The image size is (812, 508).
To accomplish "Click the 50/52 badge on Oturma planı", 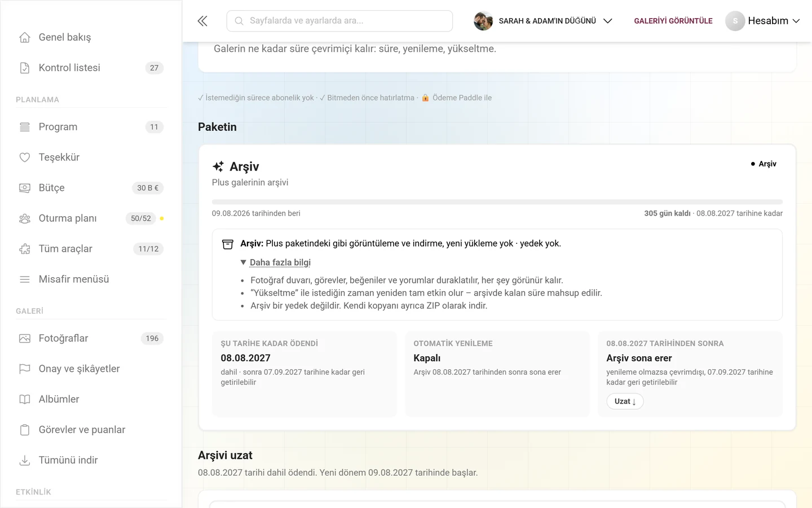I will click(x=141, y=218).
